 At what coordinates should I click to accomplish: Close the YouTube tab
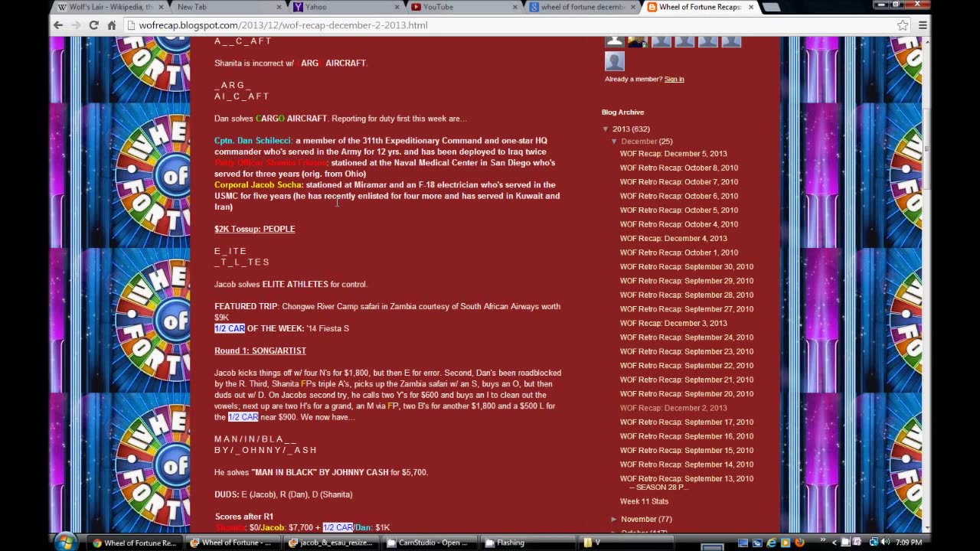coord(516,7)
